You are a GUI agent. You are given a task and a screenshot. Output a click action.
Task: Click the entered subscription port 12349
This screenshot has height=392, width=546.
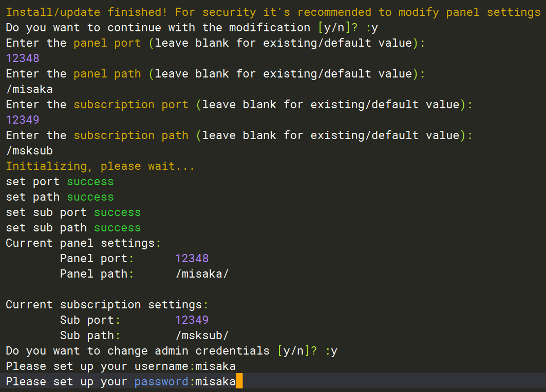tap(23, 120)
